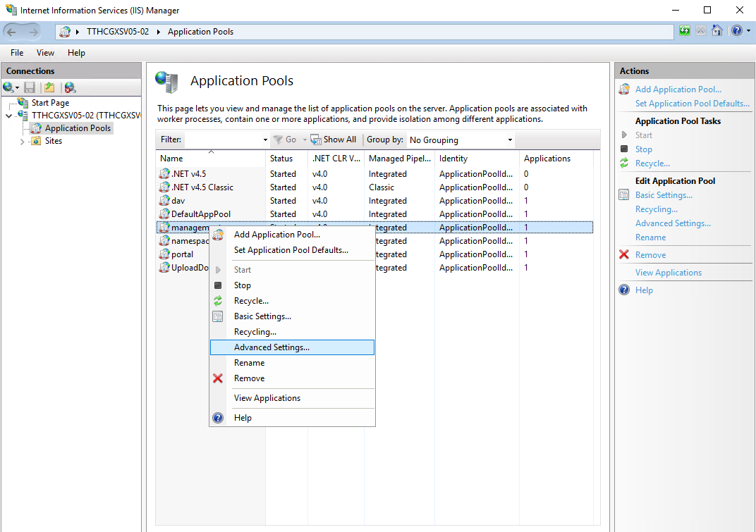Click the red X icon in context menu
The width and height of the screenshot is (756, 532).
coord(218,378)
